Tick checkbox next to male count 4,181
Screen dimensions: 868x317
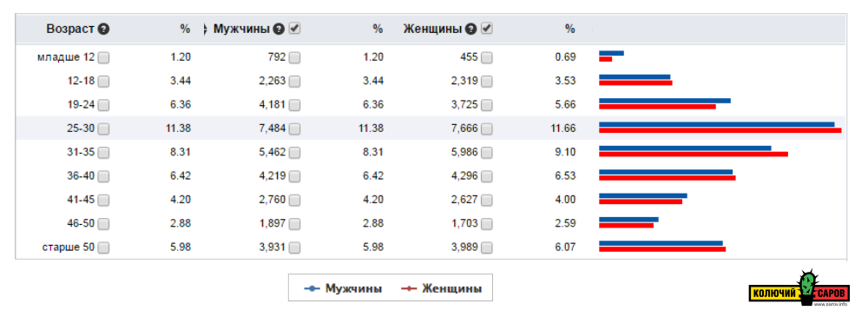click(x=294, y=105)
